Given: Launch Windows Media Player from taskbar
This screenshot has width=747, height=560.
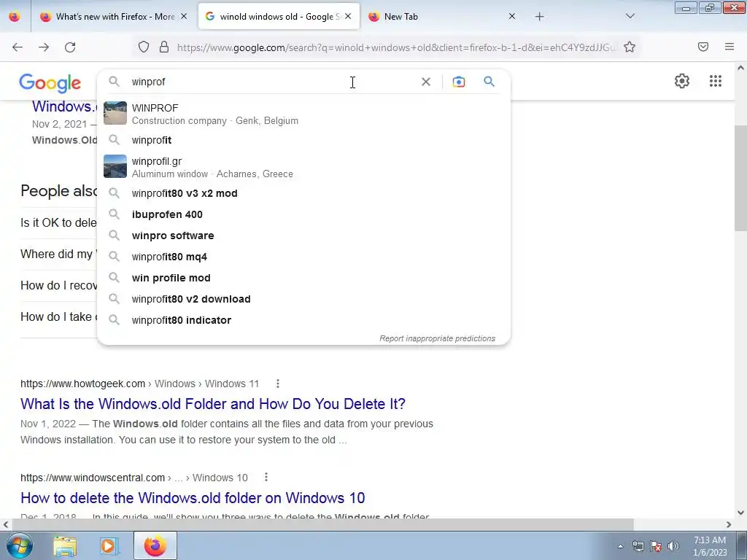Looking at the screenshot, I should tap(108, 546).
